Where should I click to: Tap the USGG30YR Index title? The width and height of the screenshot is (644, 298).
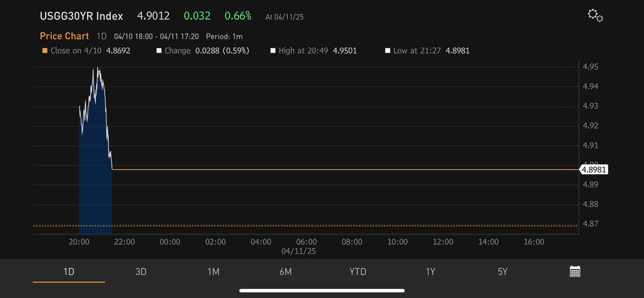pos(81,16)
